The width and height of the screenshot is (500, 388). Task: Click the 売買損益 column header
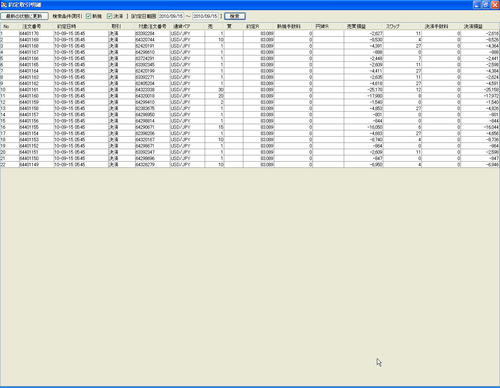[x=364, y=26]
